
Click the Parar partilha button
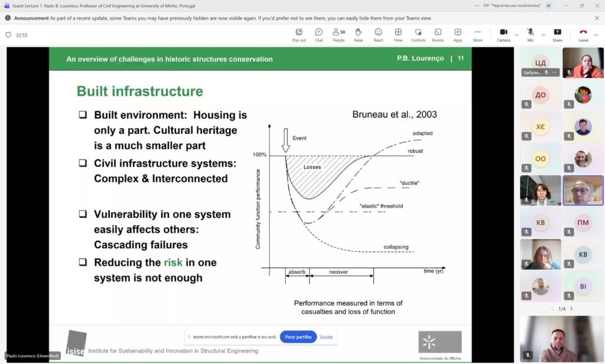(298, 337)
